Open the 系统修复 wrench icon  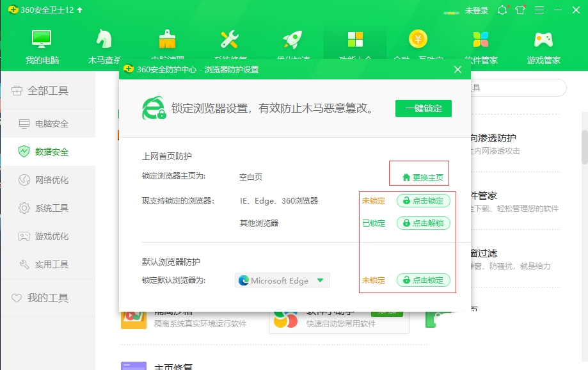(x=230, y=39)
